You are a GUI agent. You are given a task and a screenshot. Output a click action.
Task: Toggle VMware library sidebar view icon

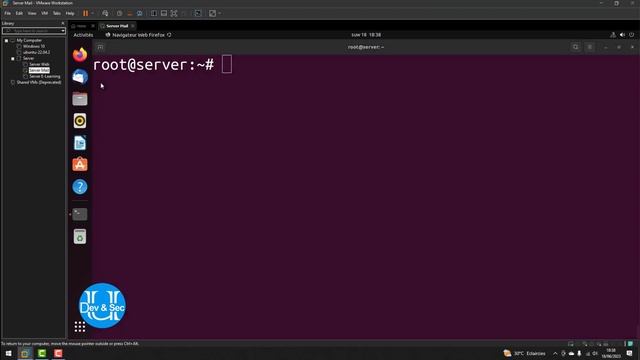click(153, 13)
